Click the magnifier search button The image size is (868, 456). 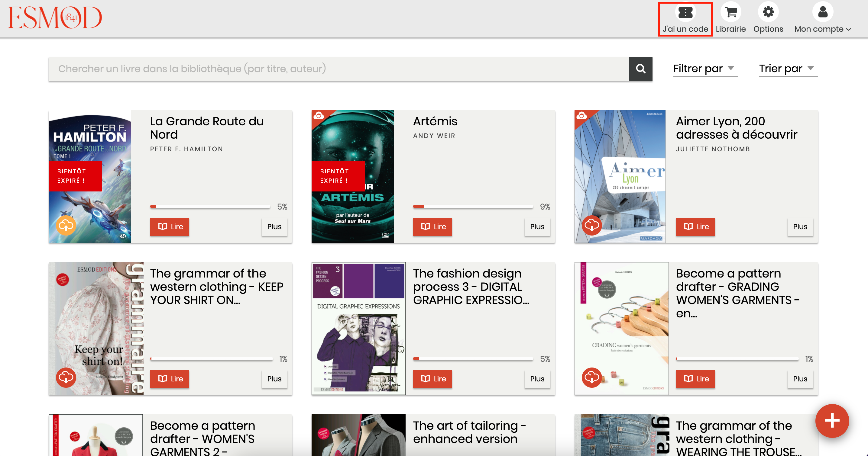tap(640, 69)
